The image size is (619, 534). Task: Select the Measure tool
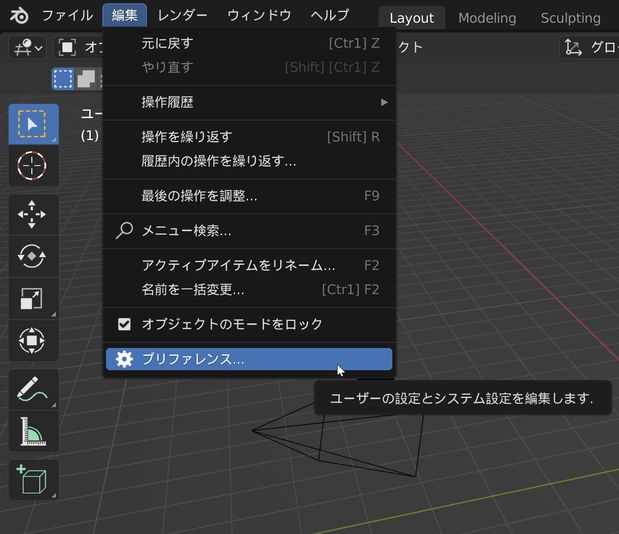coord(34,431)
